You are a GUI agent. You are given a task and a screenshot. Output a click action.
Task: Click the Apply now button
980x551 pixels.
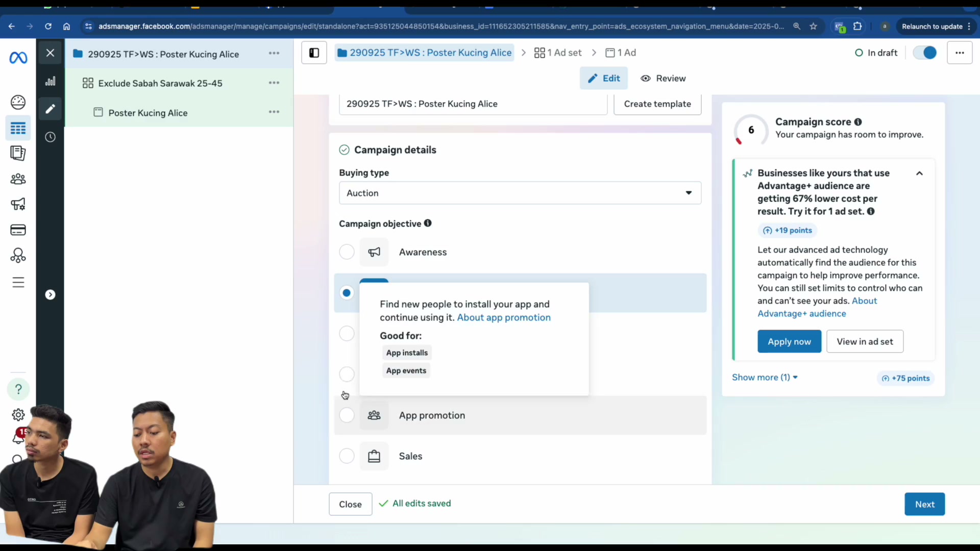point(789,341)
